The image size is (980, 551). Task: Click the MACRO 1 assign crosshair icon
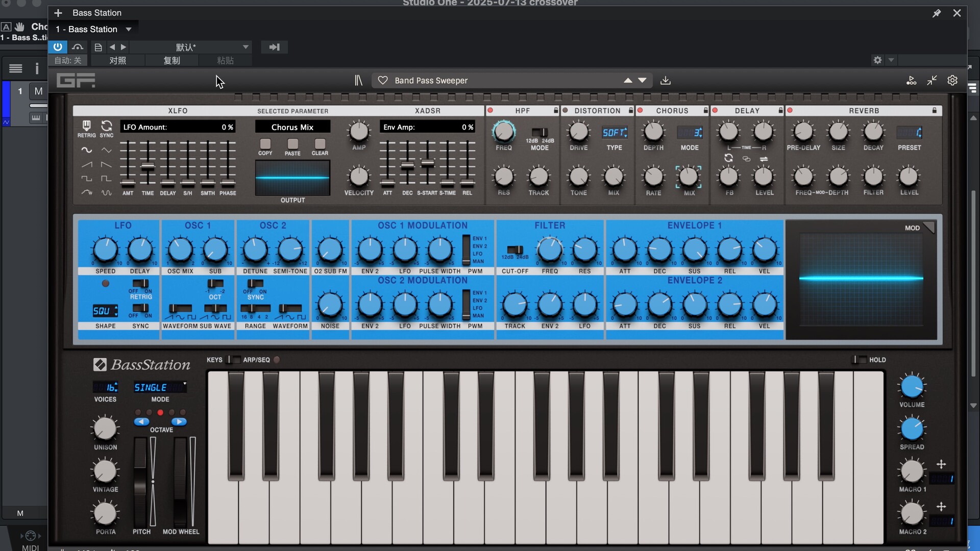tap(941, 464)
